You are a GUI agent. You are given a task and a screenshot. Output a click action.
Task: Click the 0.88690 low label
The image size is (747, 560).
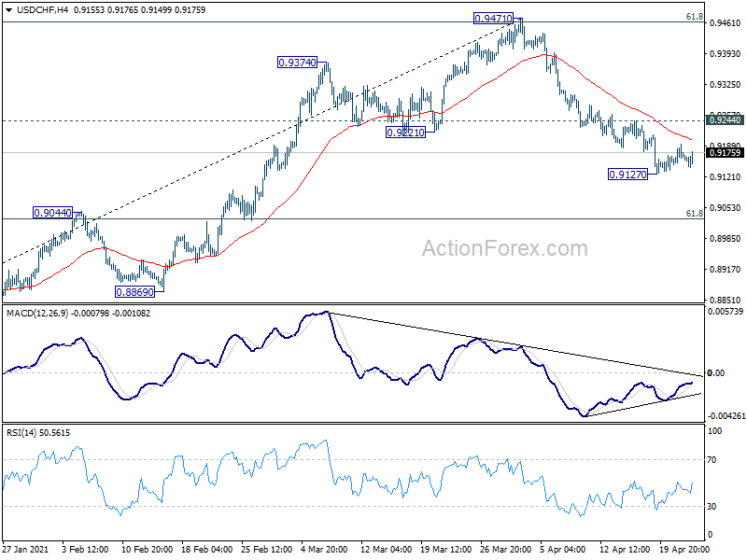(x=135, y=292)
